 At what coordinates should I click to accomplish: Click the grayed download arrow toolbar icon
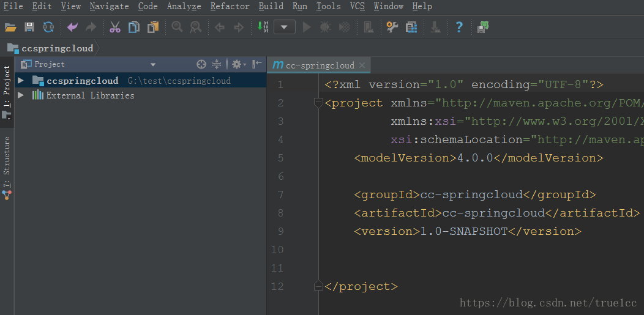coord(435,28)
